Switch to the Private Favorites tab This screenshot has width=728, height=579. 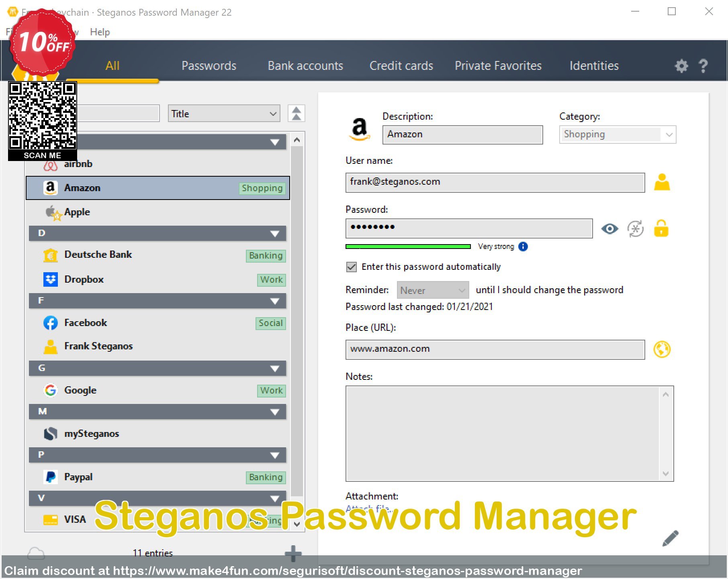tap(498, 66)
